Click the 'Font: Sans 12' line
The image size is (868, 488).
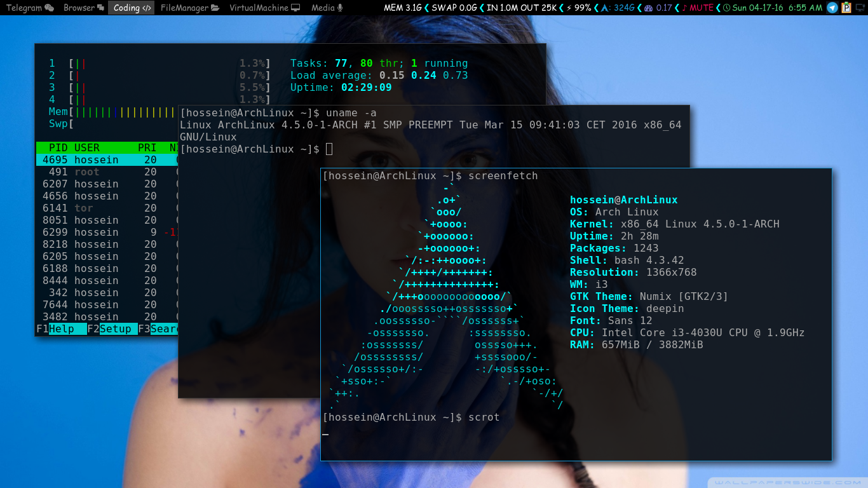tap(611, 321)
